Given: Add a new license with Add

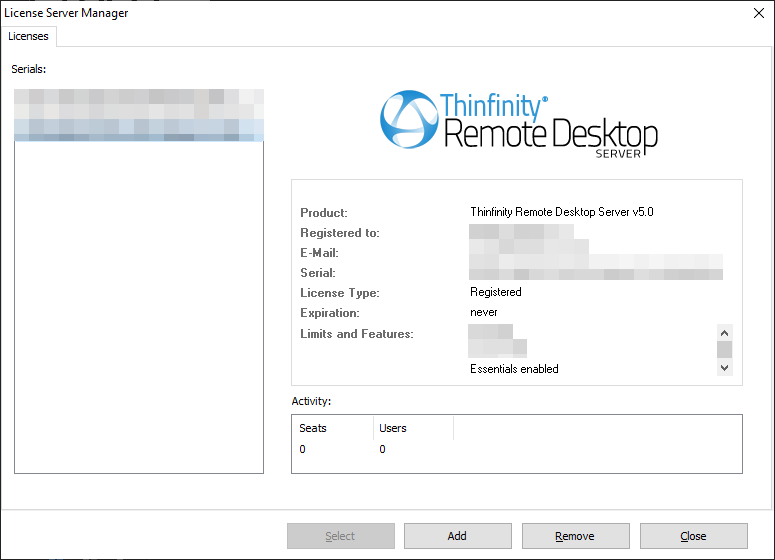Looking at the screenshot, I should pyautogui.click(x=457, y=536).
